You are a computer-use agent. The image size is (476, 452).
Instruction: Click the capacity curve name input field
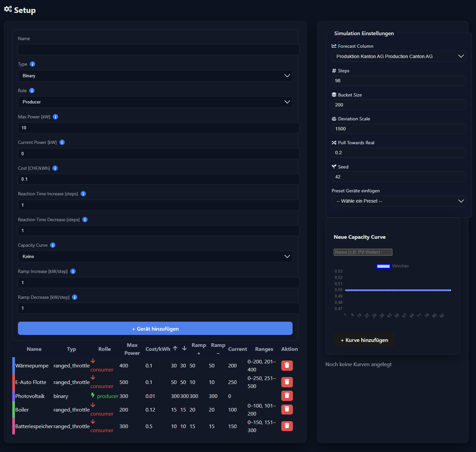363,252
